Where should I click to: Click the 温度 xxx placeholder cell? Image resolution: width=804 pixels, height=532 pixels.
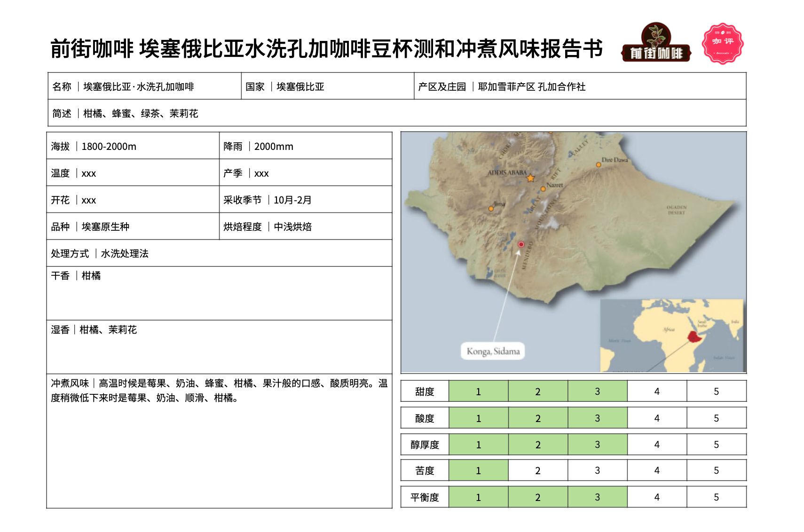pos(133,173)
